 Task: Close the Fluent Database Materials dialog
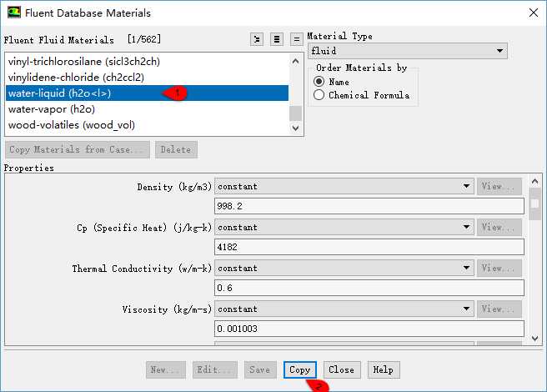(x=534, y=13)
